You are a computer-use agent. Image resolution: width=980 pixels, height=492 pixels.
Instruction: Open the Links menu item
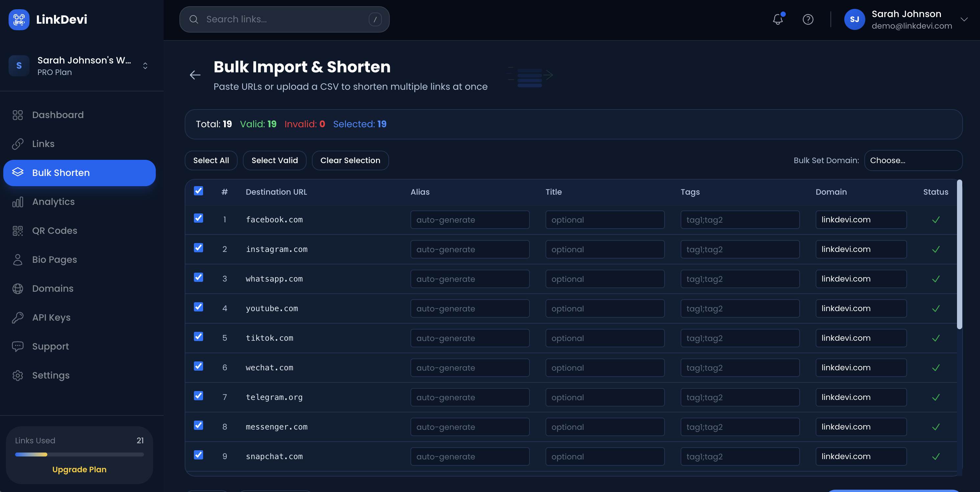tap(79, 144)
